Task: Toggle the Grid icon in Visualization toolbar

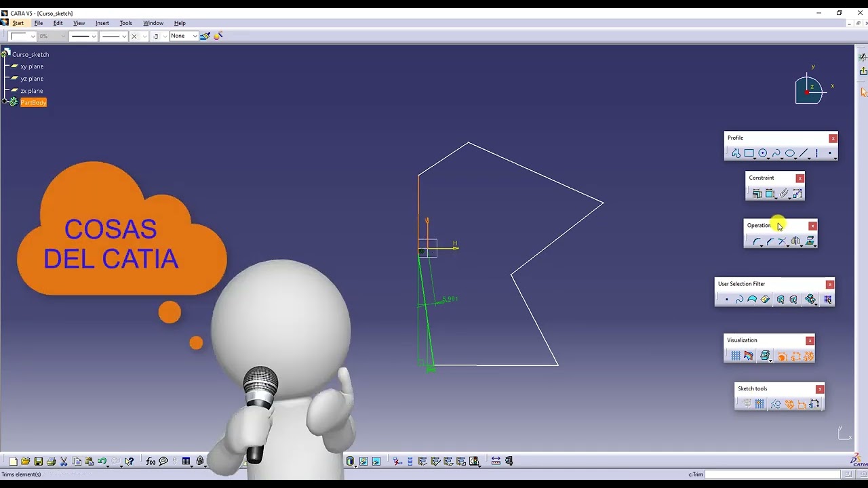Action: click(736, 356)
